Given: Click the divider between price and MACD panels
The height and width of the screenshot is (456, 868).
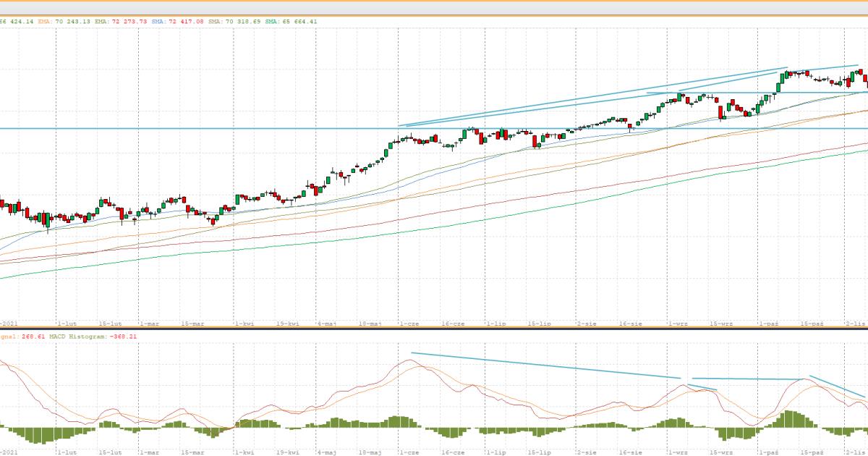Looking at the screenshot, I should [x=434, y=329].
